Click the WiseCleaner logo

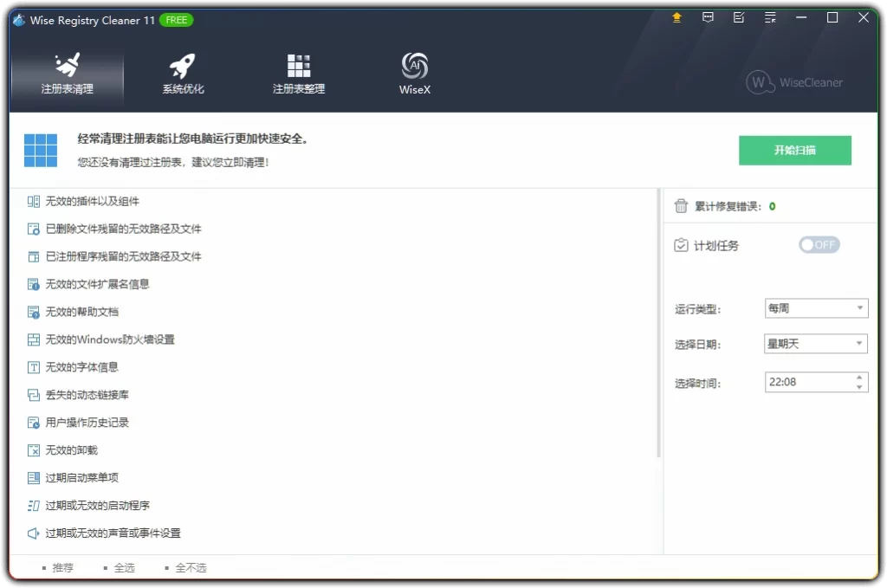[793, 83]
